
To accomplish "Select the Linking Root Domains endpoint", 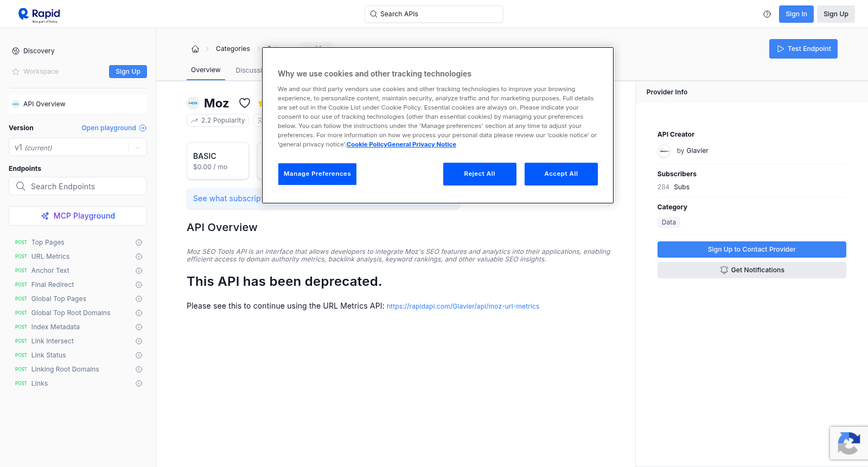I will click(x=65, y=369).
